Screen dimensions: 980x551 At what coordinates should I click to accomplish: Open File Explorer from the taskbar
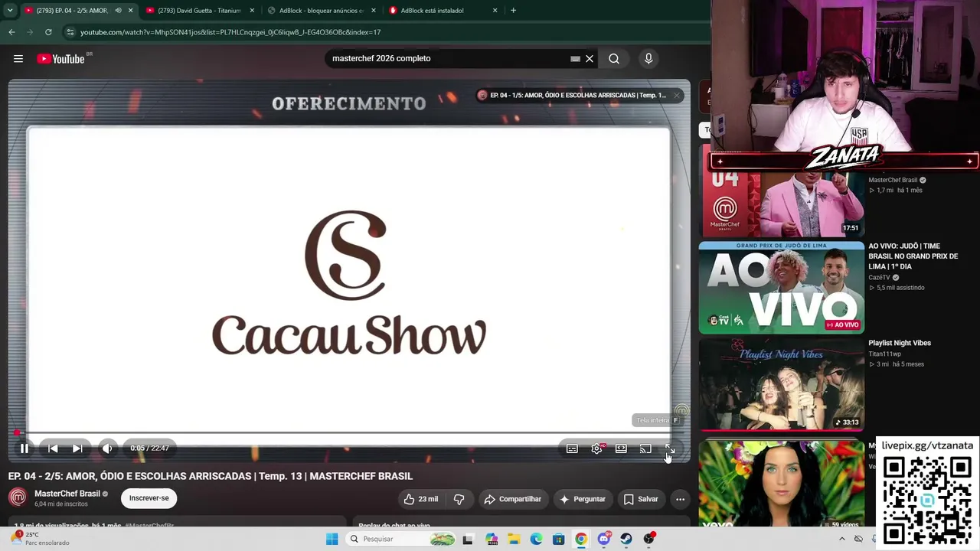coord(514,539)
